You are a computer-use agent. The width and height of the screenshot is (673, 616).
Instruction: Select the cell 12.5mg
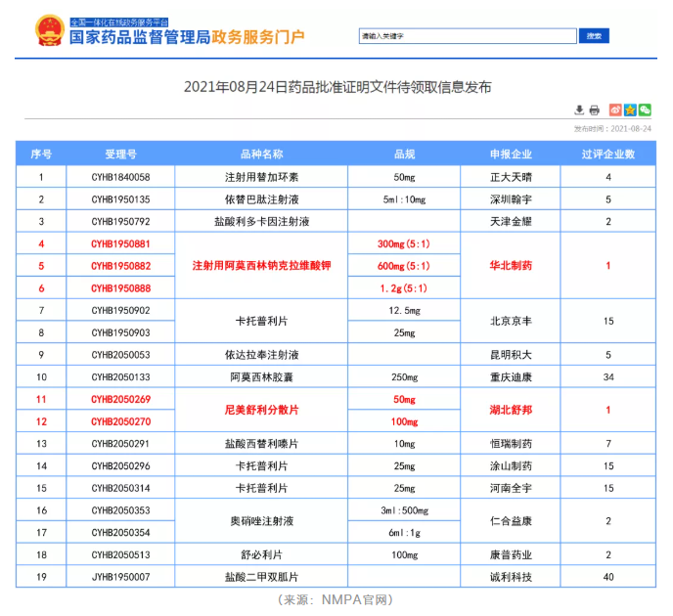pyautogui.click(x=404, y=310)
